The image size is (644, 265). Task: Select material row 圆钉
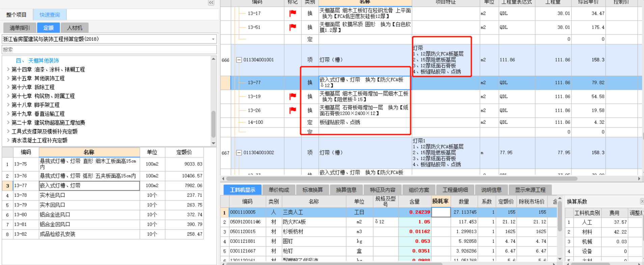[x=388, y=241]
